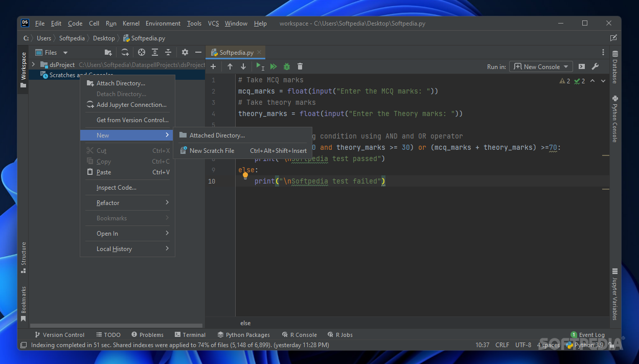Open the Environment menu
The image size is (639, 364).
(x=163, y=24)
